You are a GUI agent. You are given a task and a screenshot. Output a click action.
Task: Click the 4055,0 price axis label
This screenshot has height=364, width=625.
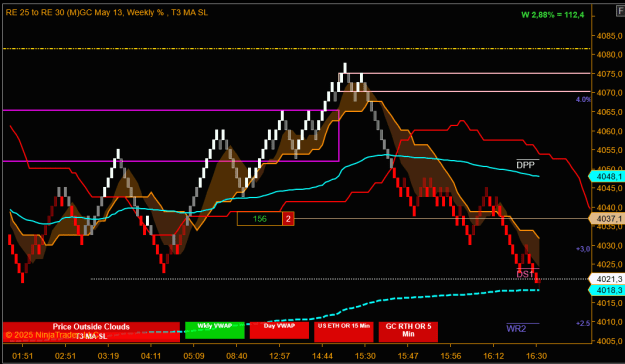tap(609, 150)
